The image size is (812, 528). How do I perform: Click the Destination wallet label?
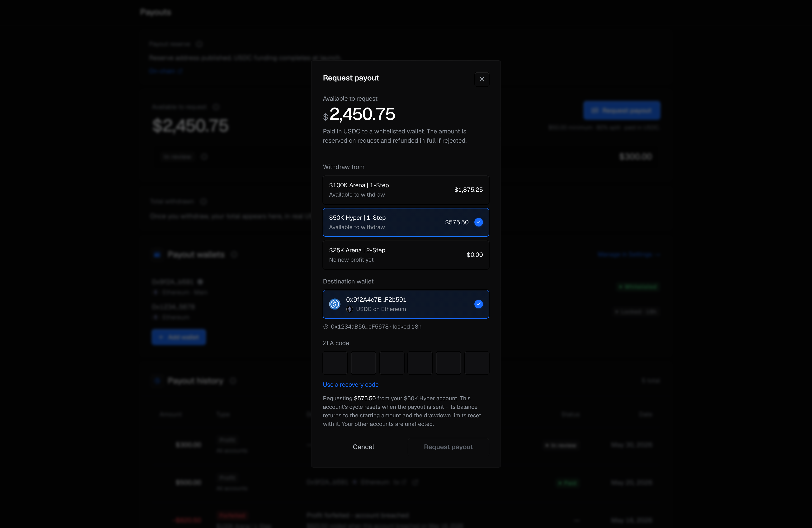[348, 281]
